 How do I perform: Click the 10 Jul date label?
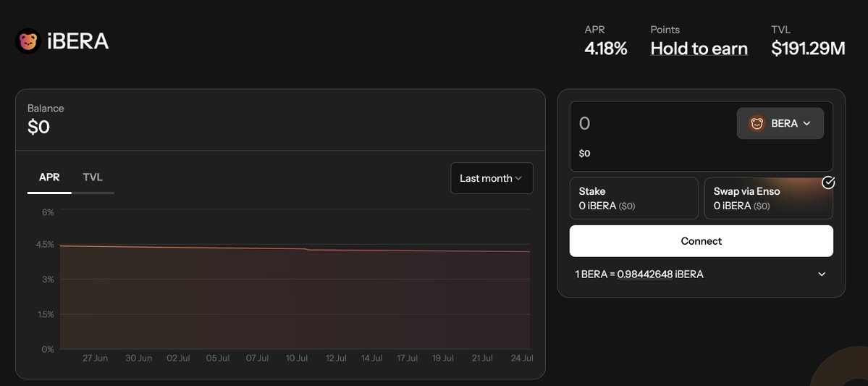click(297, 358)
